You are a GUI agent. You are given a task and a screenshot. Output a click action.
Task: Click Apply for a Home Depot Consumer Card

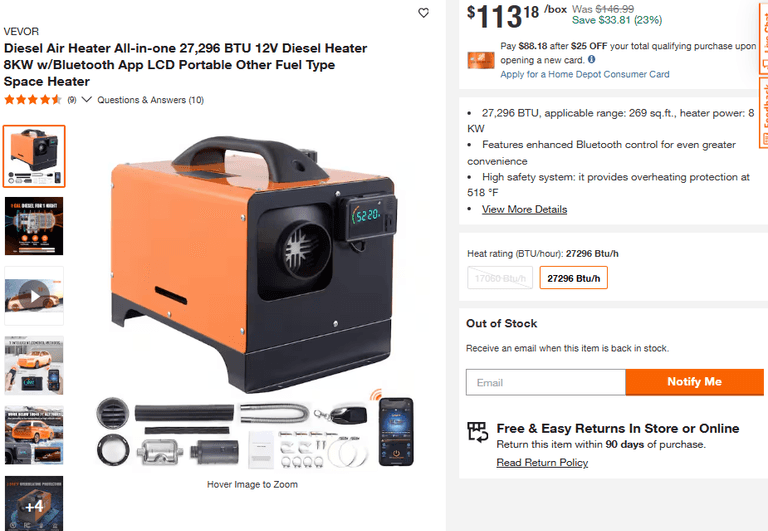(x=585, y=74)
